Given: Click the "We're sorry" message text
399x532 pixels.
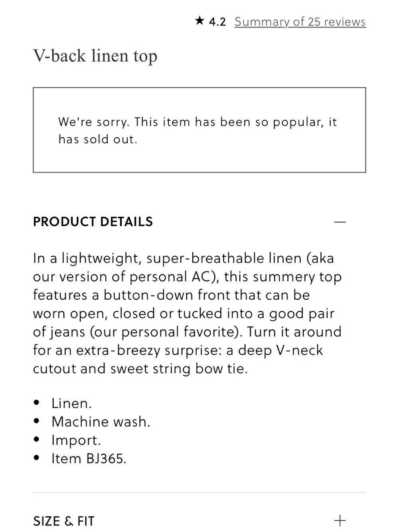Looking at the screenshot, I should click(x=198, y=131).
